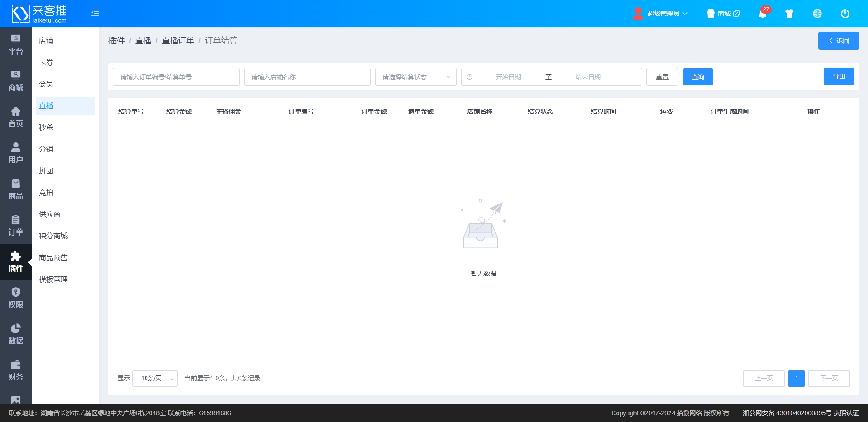Viewport: 868px width, 422px height.
Task: Click the power logout icon
Action: [845, 14]
